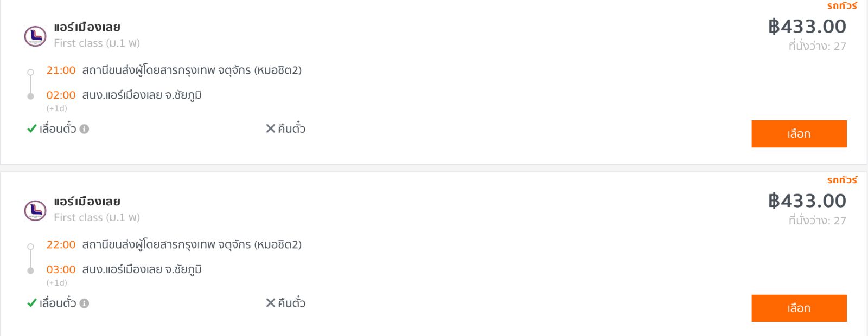Click the รถทัวร์ label on the second trip card

click(842, 180)
